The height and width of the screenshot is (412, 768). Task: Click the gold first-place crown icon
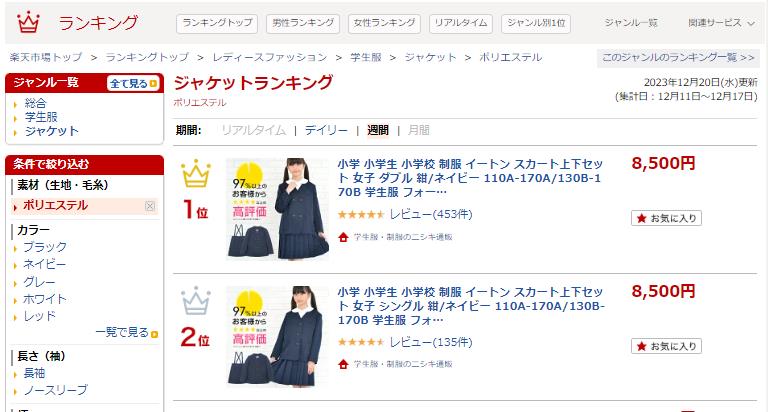pos(195,173)
